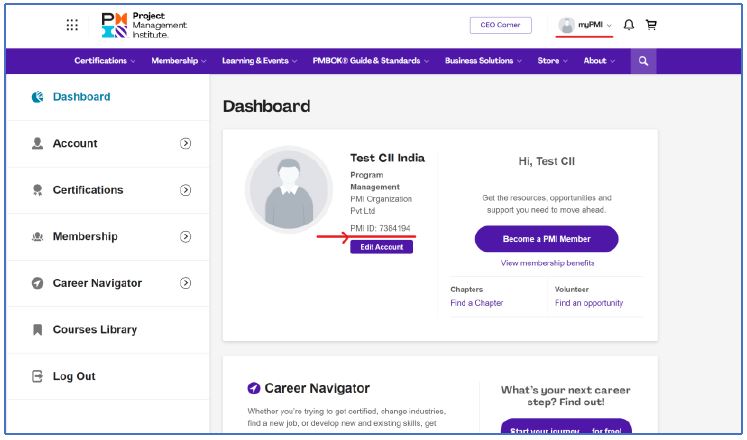Open the About menu
The image size is (747, 440).
(x=599, y=61)
